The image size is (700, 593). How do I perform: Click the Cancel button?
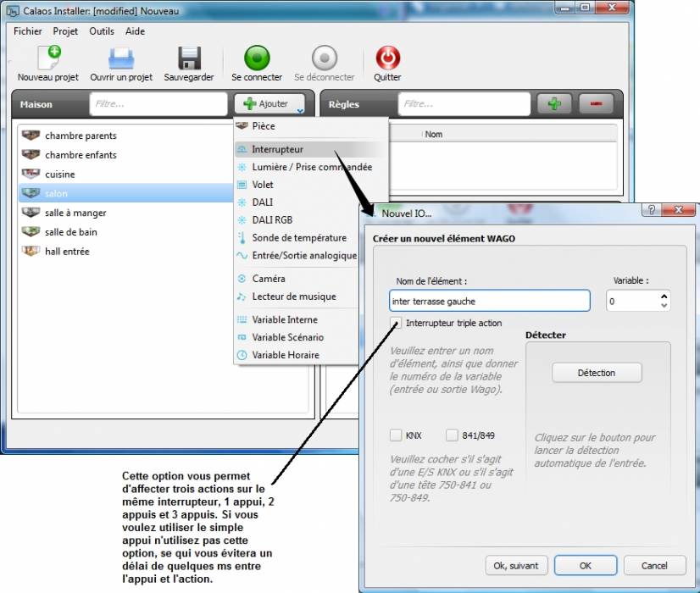654,566
